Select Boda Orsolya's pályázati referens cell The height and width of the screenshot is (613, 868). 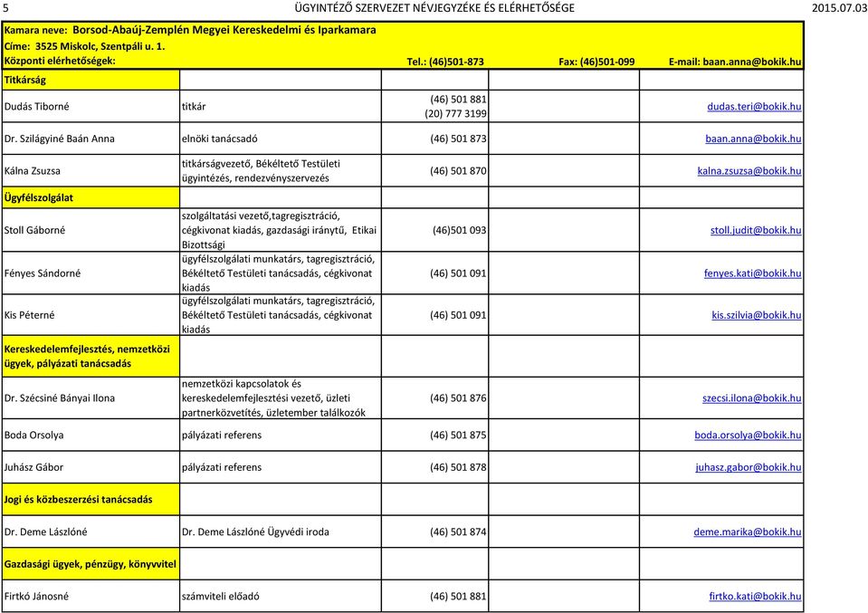pos(281,435)
